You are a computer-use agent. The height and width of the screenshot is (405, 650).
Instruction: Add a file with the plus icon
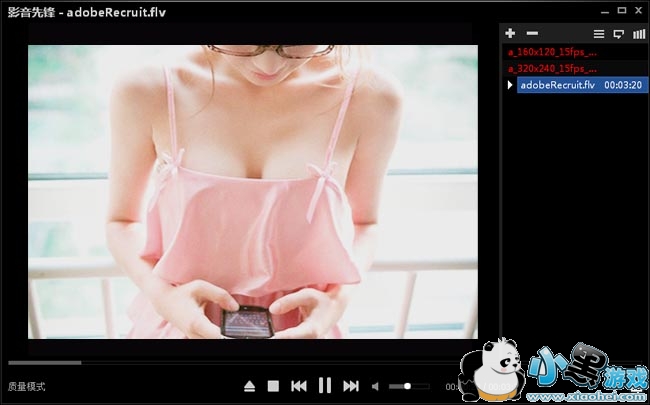pos(510,34)
